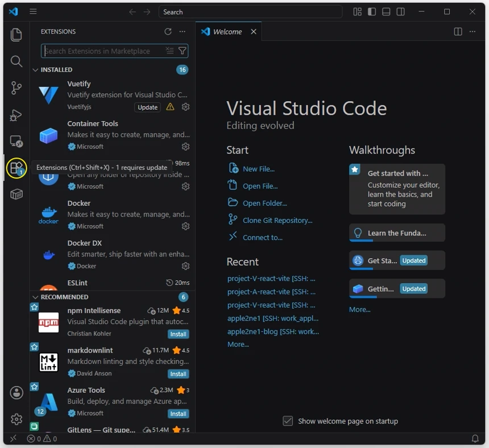Screen dimensions: 489x448
Task: Click More under Recent list
Action: coord(238,345)
